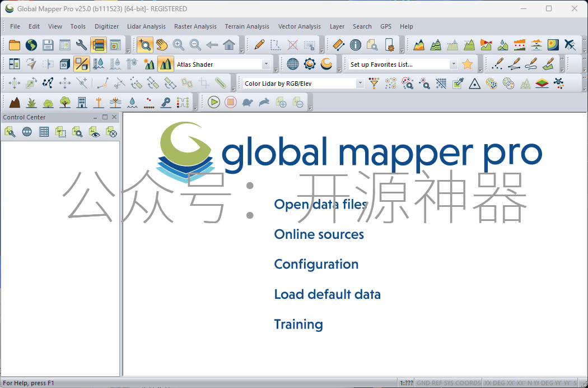Open the File menu

pyautogui.click(x=15, y=26)
